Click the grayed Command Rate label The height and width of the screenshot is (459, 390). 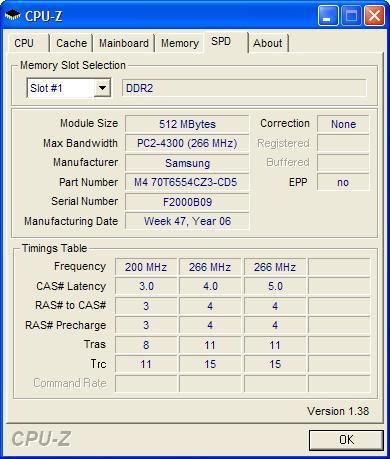coord(70,383)
